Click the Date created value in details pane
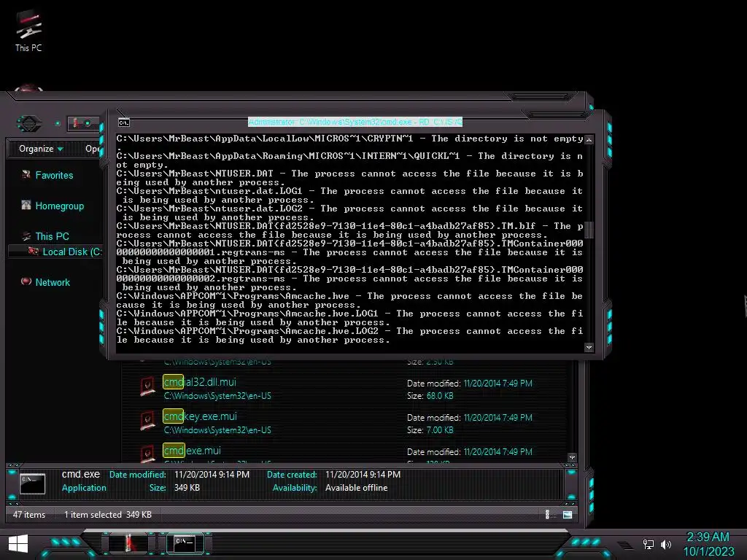The width and height of the screenshot is (747, 560). tap(363, 474)
